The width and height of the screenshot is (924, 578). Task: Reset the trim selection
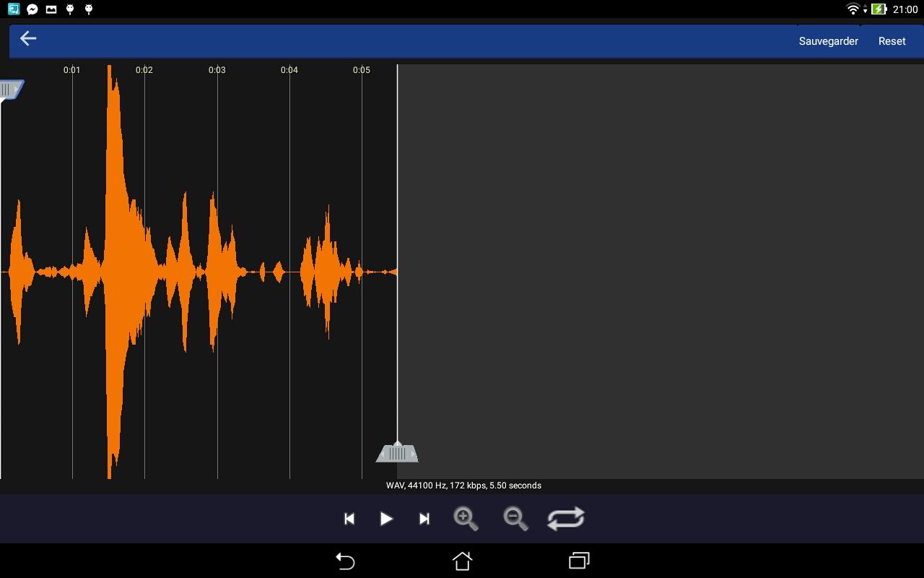892,41
